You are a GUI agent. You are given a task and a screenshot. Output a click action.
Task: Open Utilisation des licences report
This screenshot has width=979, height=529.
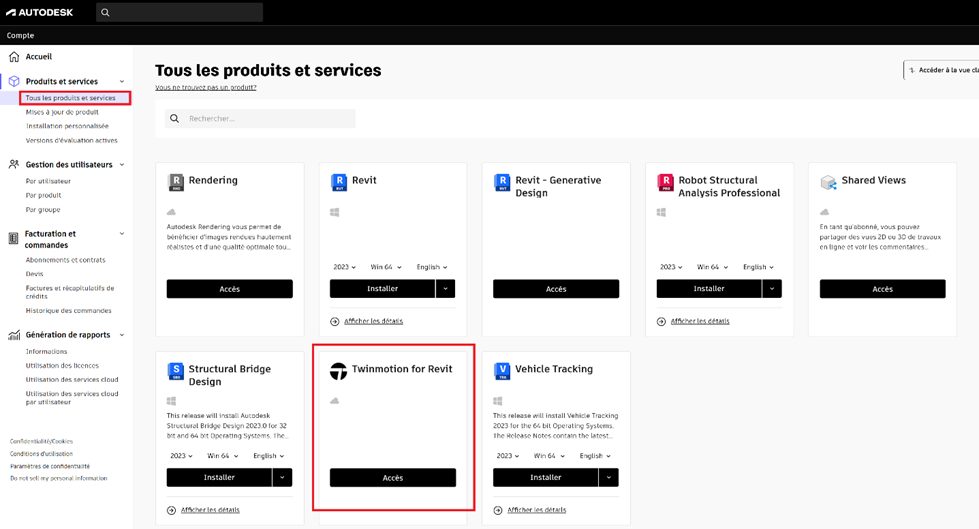click(62, 365)
